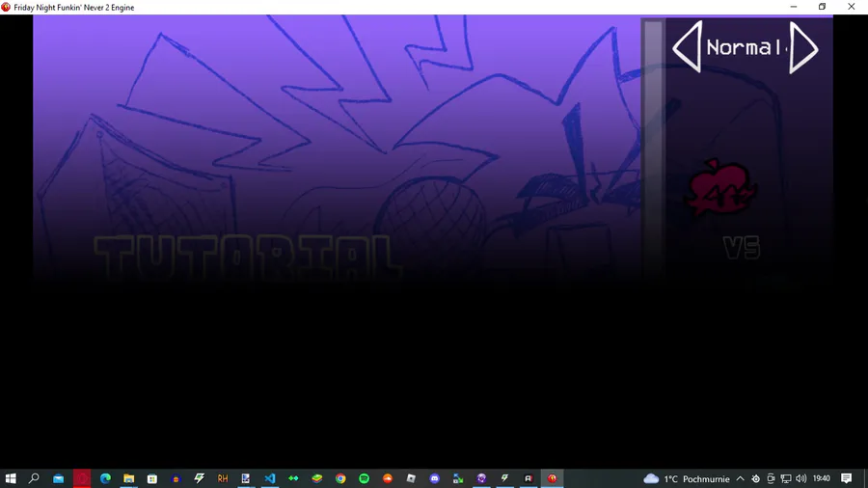The width and height of the screenshot is (868, 488).
Task: Click the red heart icon above VS
Action: [x=720, y=187]
